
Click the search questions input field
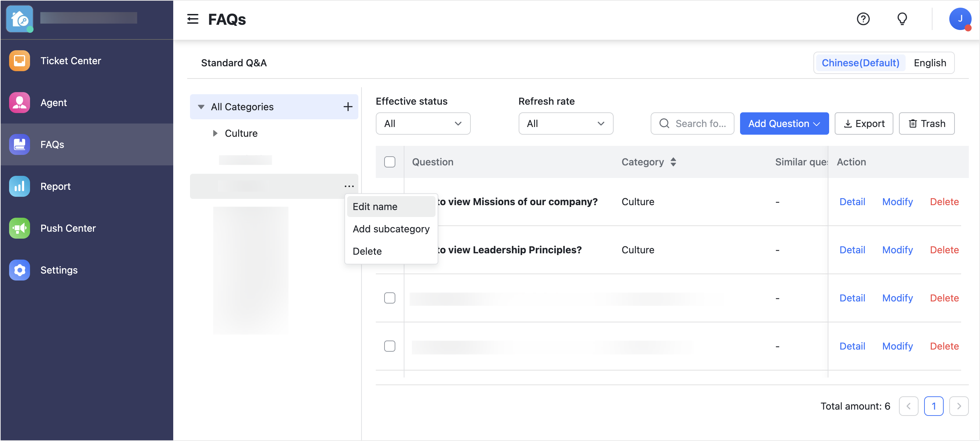coord(699,124)
